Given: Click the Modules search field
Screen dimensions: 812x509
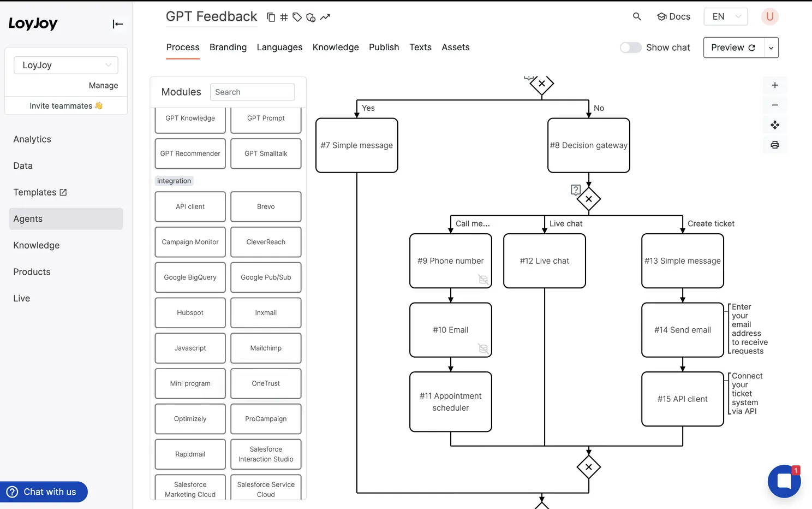Looking at the screenshot, I should (x=252, y=92).
